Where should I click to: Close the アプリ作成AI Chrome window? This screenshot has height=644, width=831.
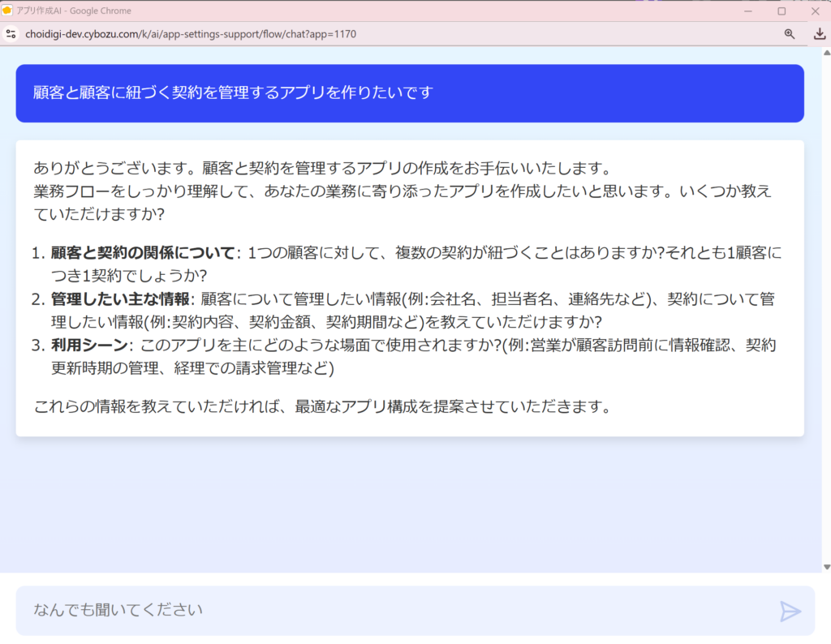click(x=815, y=11)
